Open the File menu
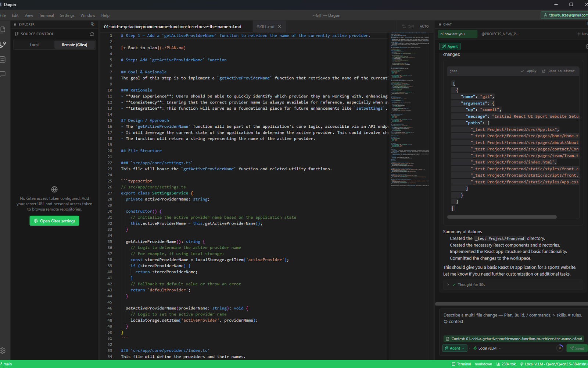This screenshot has width=588, height=368. [x=3, y=15]
